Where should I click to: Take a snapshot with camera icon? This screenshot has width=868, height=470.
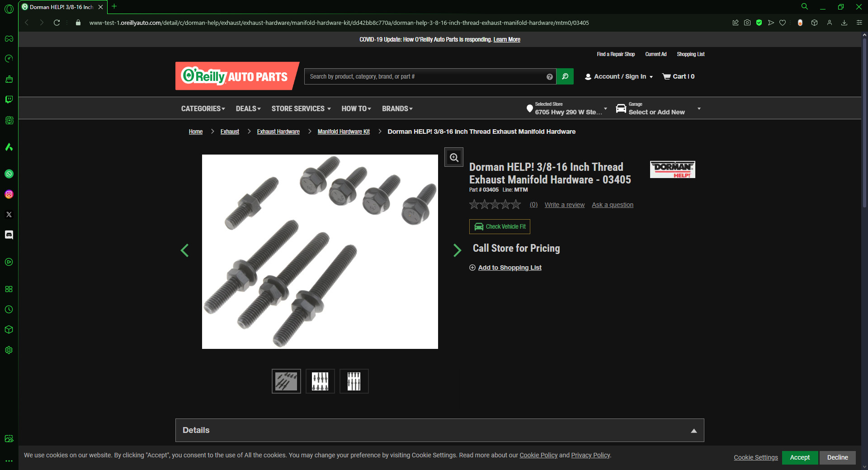click(747, 23)
